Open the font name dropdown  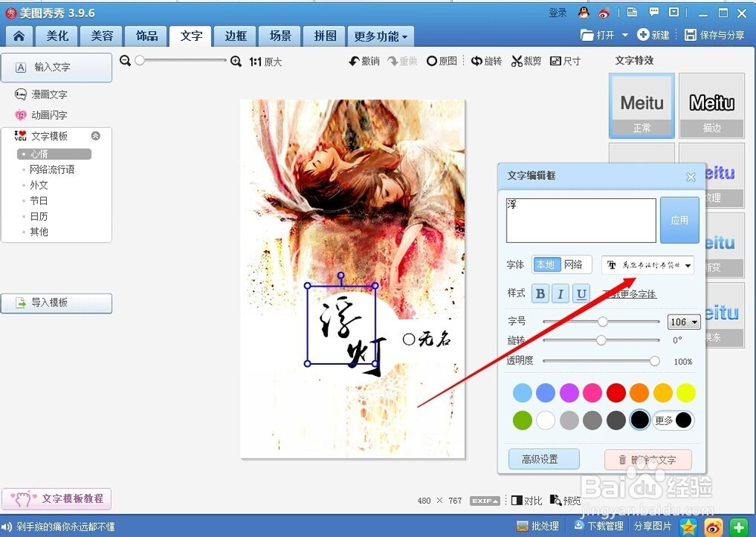click(x=648, y=265)
